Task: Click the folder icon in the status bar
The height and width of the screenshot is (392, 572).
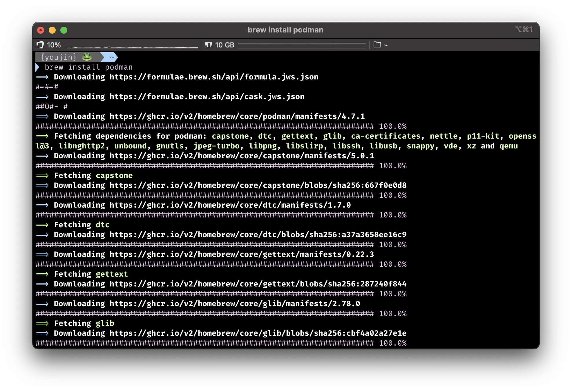Action: coord(377,45)
